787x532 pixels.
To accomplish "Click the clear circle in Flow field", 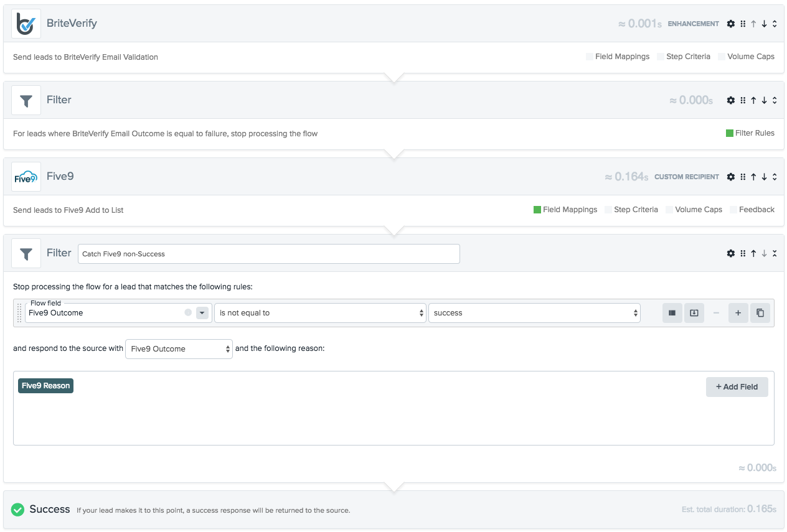I will pyautogui.click(x=188, y=313).
